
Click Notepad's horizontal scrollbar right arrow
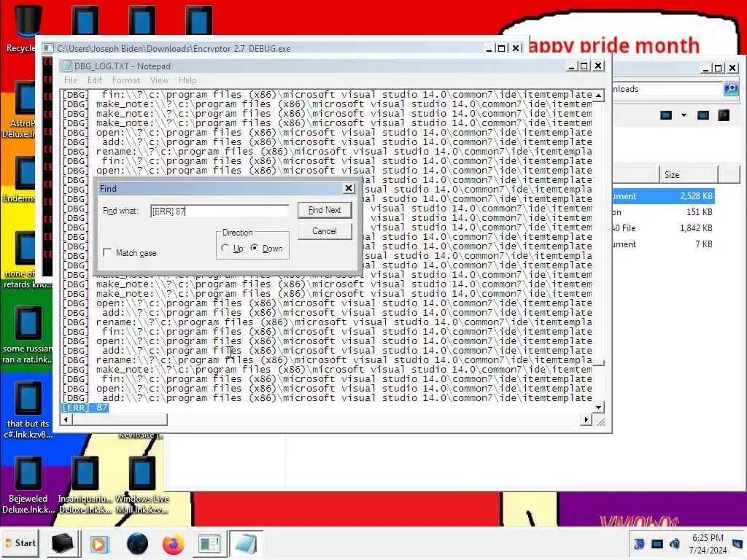click(587, 419)
